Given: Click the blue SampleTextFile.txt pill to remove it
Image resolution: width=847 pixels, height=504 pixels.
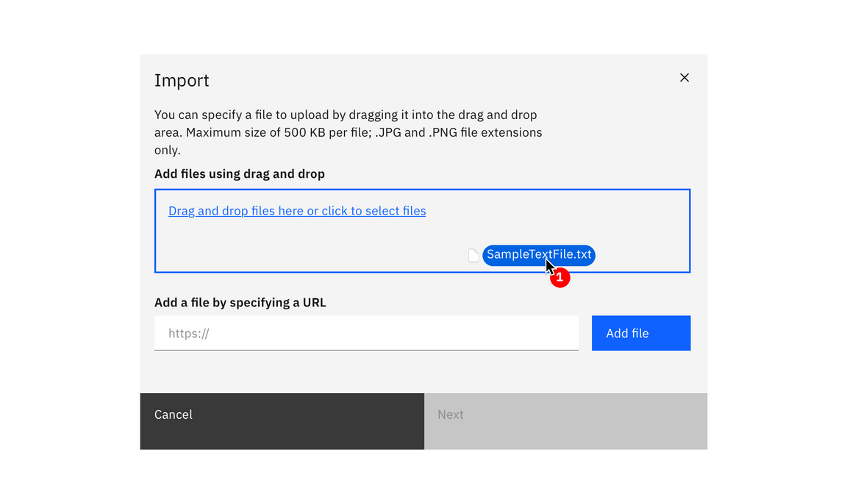Looking at the screenshot, I should tap(539, 255).
